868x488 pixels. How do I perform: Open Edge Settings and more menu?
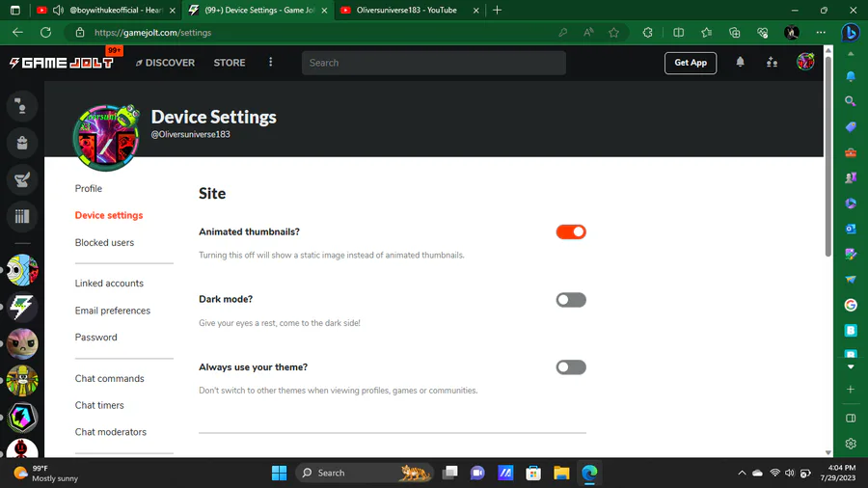click(x=821, y=33)
